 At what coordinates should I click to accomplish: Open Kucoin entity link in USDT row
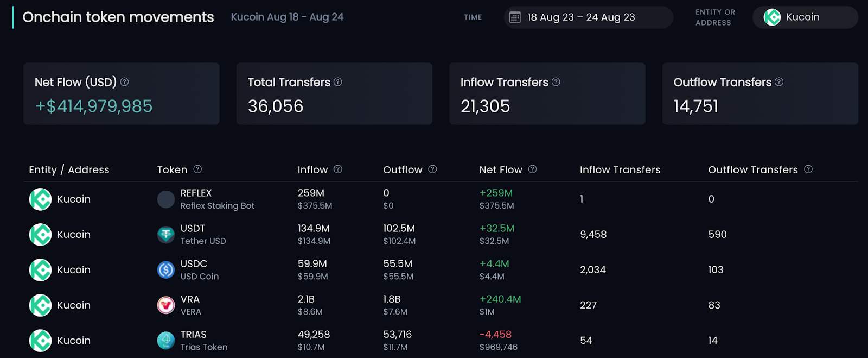[74, 235]
